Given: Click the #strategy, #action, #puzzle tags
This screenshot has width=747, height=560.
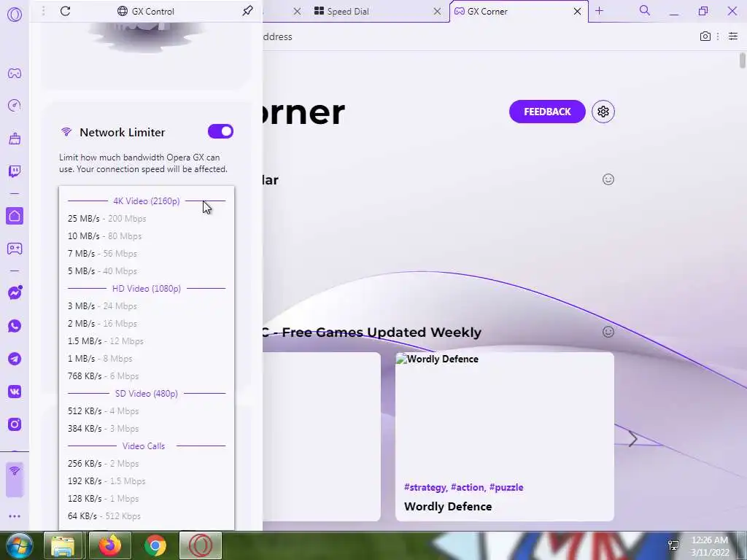Looking at the screenshot, I should point(463,487).
